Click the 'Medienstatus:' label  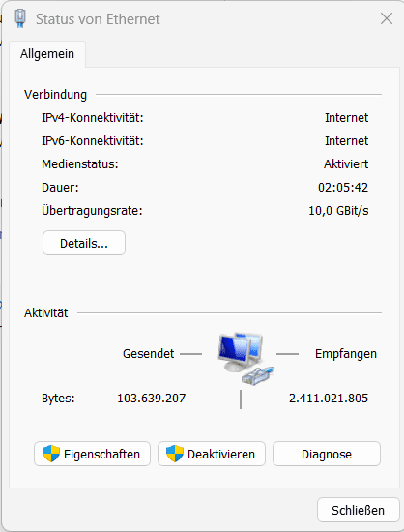click(x=80, y=164)
